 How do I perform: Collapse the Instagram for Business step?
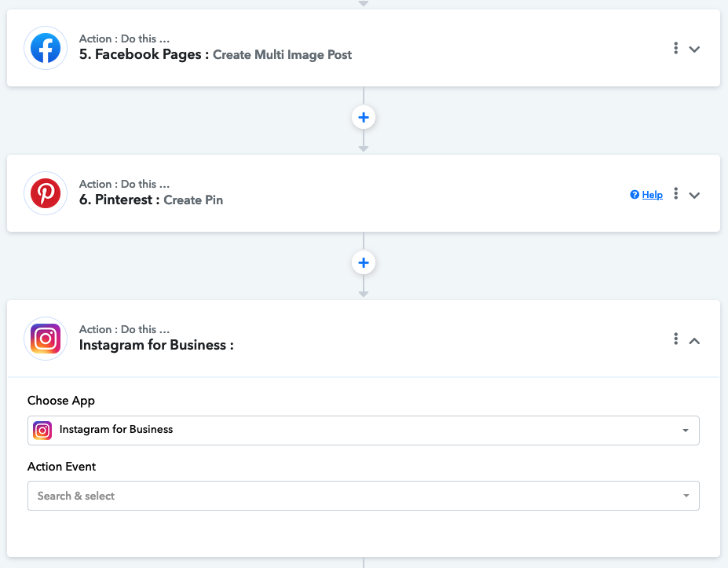(694, 341)
